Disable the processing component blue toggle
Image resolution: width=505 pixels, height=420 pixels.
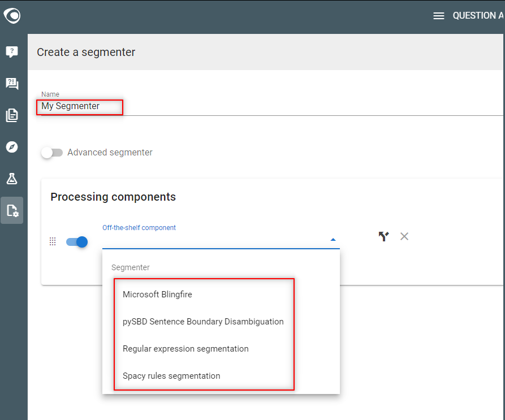(77, 242)
